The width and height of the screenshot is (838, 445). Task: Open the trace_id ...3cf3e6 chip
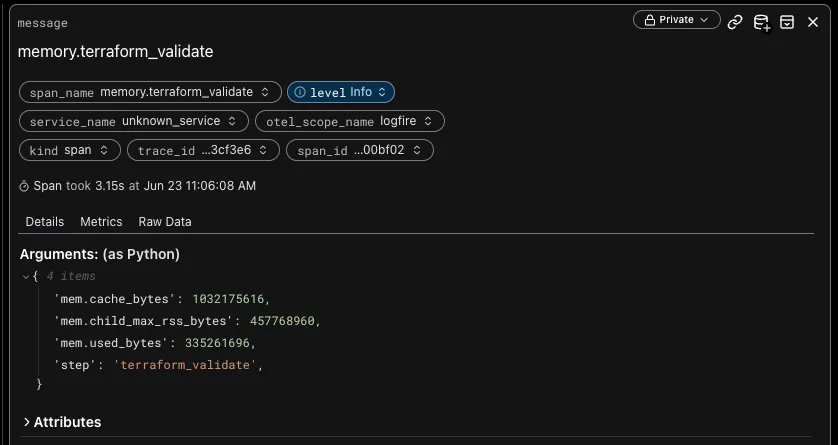203,150
